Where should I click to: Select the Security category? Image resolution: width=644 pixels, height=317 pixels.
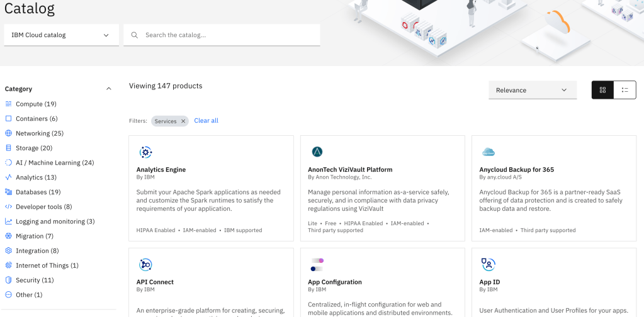tap(35, 280)
